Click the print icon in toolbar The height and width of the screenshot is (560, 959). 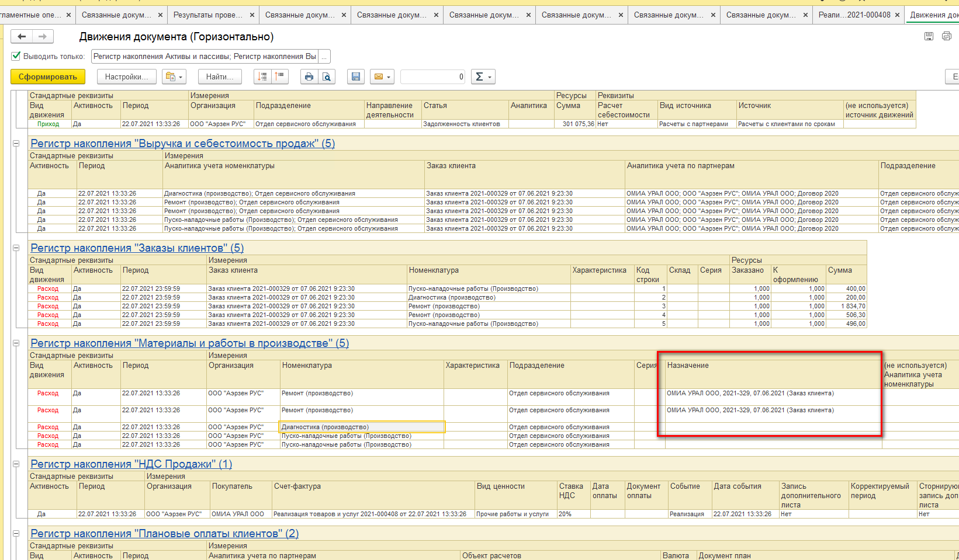309,76
